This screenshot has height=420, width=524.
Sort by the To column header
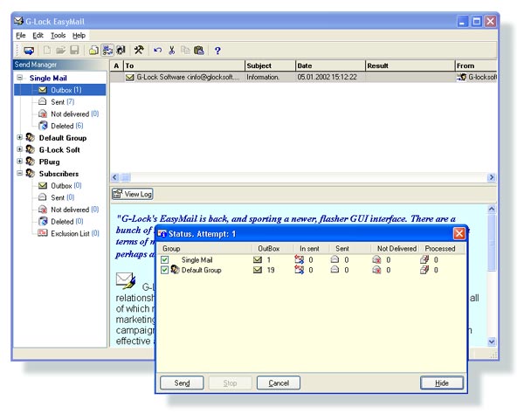(184, 65)
